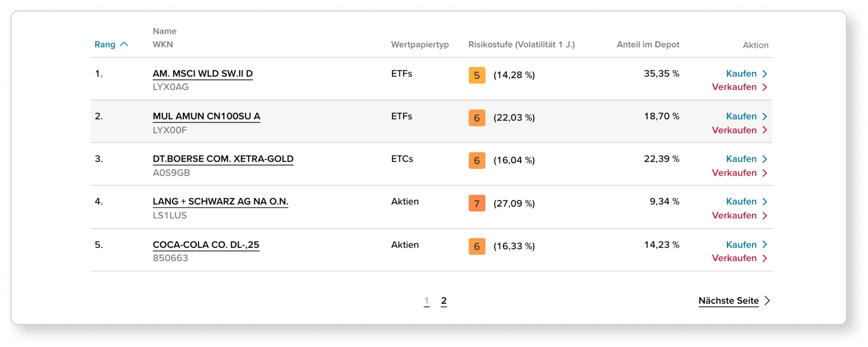The height and width of the screenshot is (347, 868).
Task: Buy DT.BOERSE COM. XETRA-GOLD via Kaufen
Action: click(x=746, y=159)
